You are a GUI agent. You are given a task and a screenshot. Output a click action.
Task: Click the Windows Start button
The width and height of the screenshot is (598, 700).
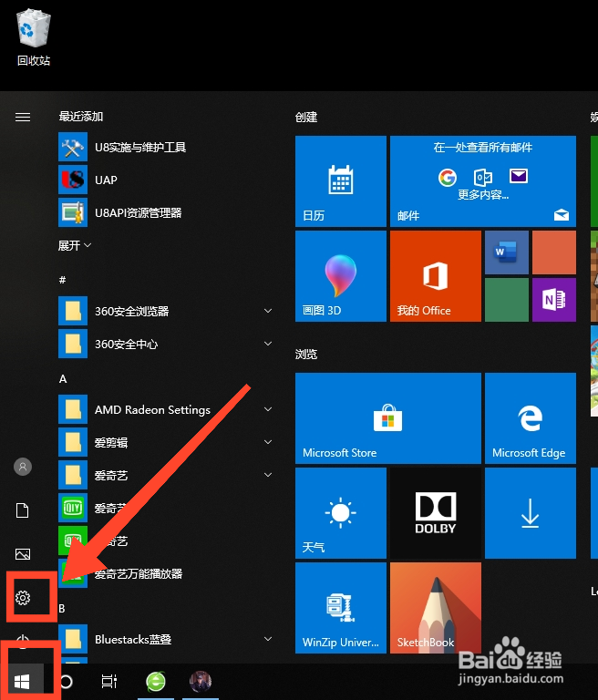click(x=22, y=681)
